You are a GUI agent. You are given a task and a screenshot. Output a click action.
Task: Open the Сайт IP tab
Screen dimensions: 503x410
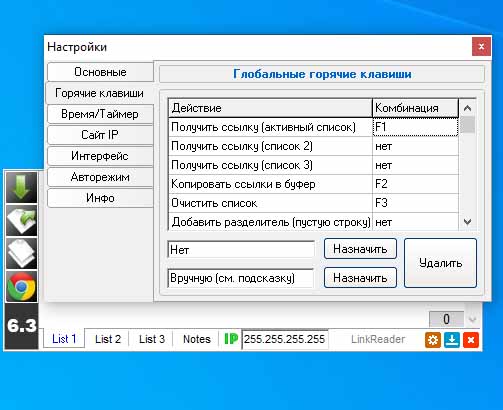click(100, 135)
